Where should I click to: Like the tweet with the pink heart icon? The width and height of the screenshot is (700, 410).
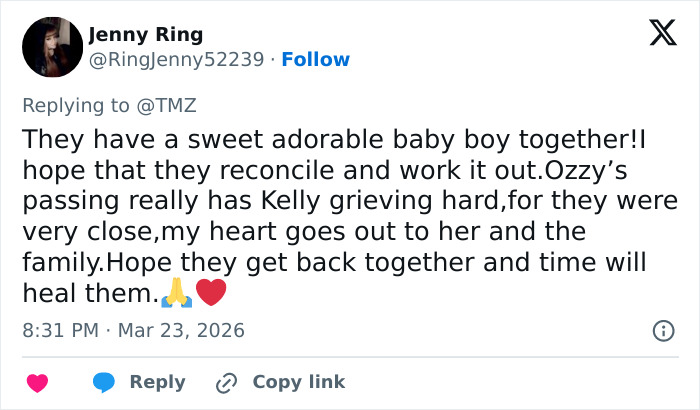point(37,382)
